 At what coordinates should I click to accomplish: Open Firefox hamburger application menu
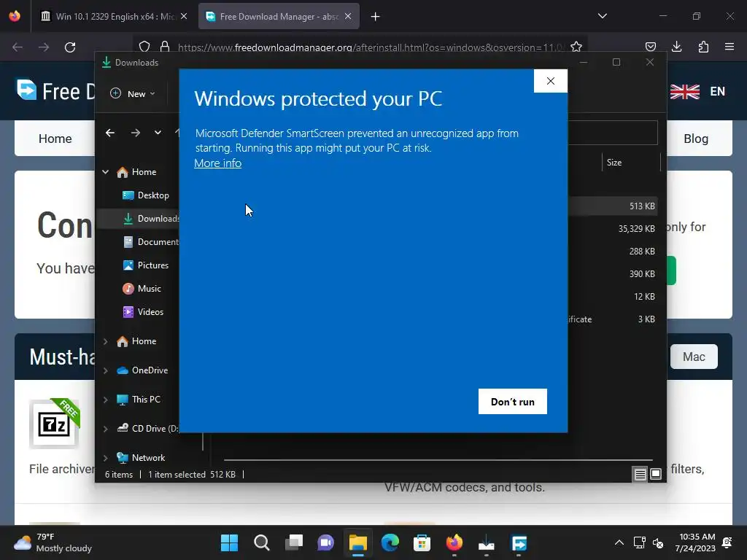(x=729, y=47)
